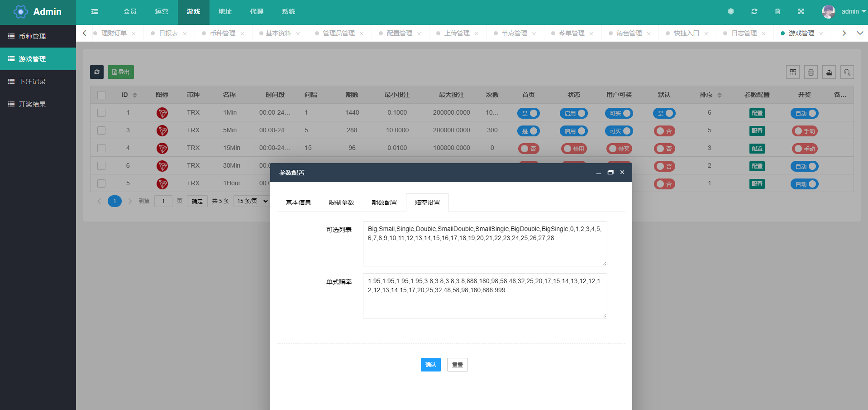This screenshot has width=868, height=410.
Task: Toggle the 启用 status switch for 1Min row
Action: [573, 113]
